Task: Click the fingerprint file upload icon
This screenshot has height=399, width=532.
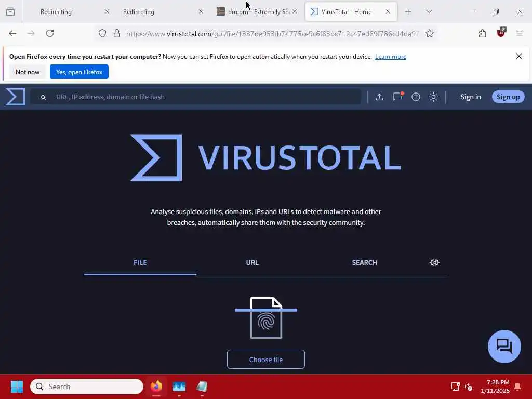Action: click(266, 317)
